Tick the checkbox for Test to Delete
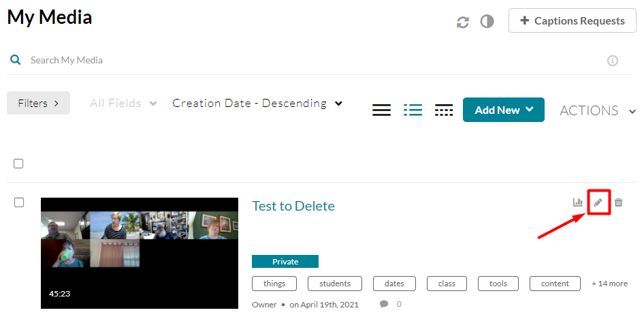 19,202
